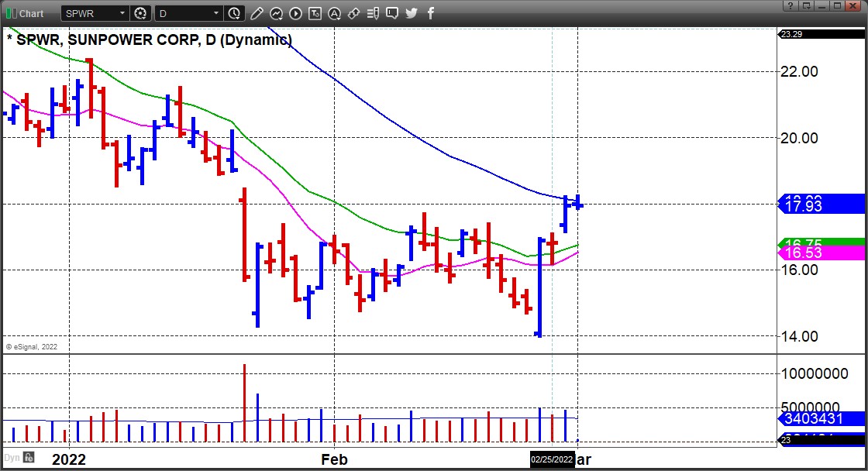The width and height of the screenshot is (868, 471).
Task: Click the Dyn scaling label
Action: pos(12,458)
